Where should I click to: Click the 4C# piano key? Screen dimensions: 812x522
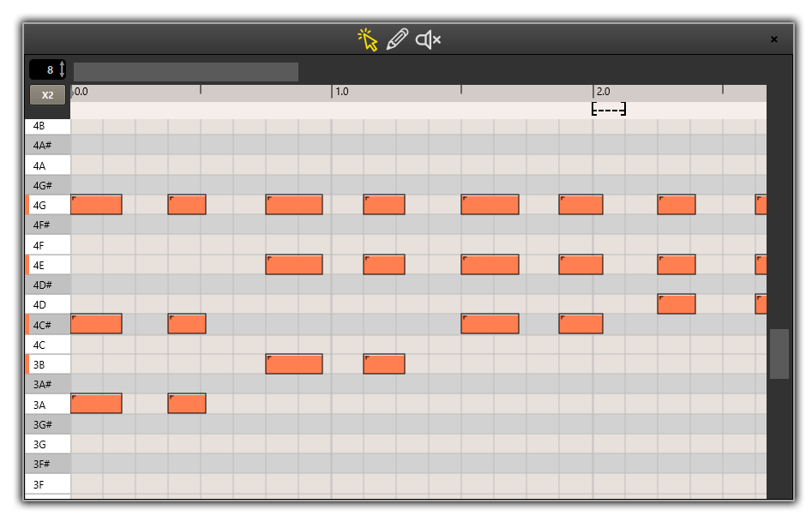(x=48, y=325)
